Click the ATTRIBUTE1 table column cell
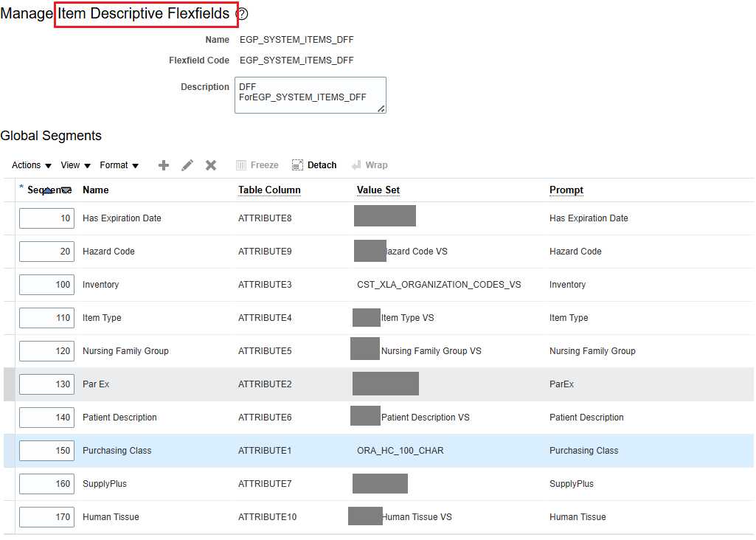 coord(265,451)
